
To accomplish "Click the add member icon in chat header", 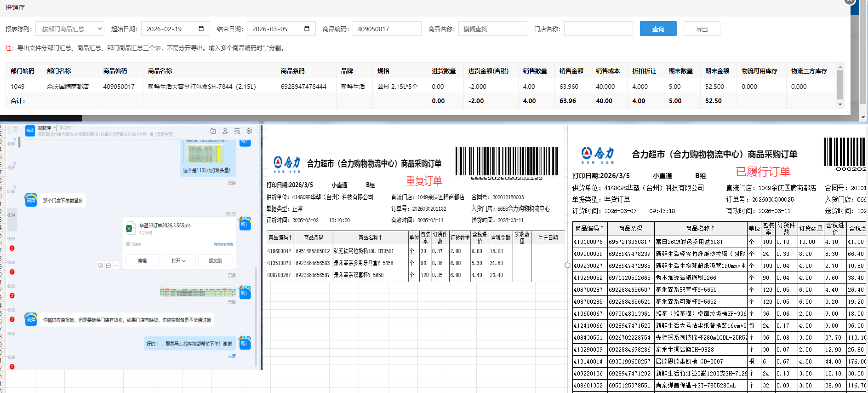I will [225, 131].
